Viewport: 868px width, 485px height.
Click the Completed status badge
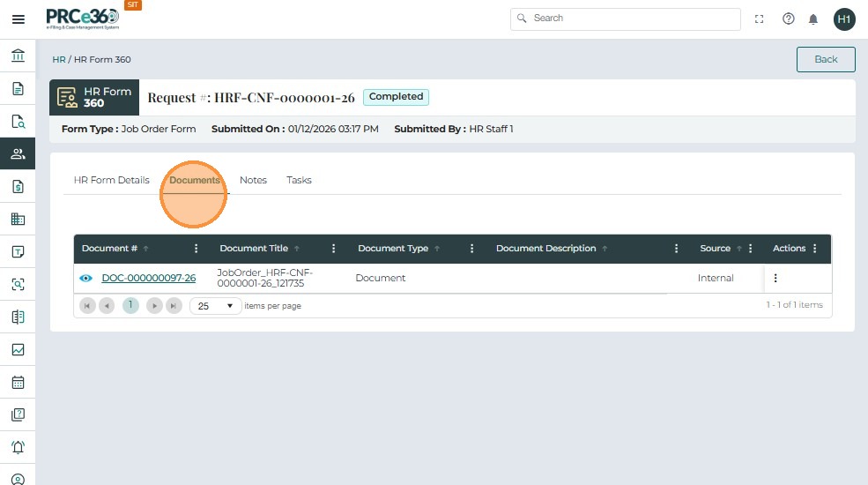tap(396, 97)
